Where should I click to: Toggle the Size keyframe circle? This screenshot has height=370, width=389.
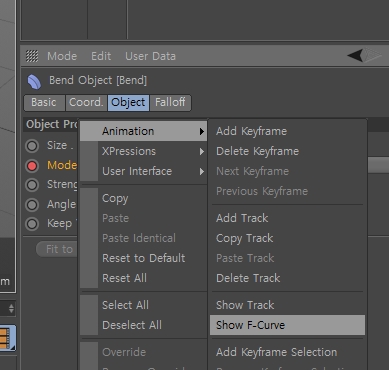pos(32,146)
